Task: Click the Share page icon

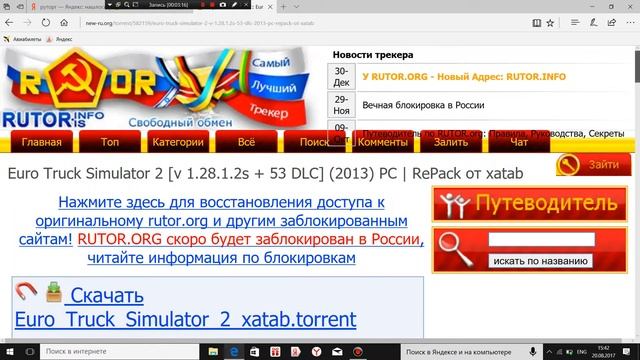Action: pyautogui.click(x=611, y=23)
